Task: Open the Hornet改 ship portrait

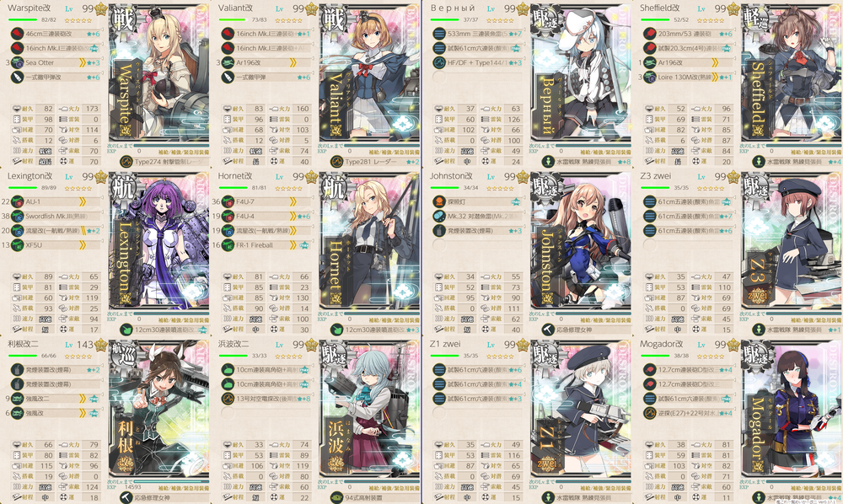Action: point(370,242)
